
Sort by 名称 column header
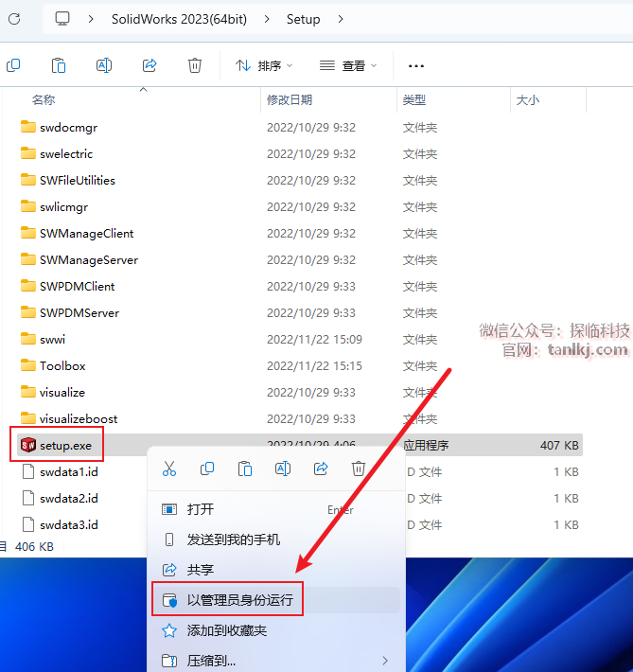tap(44, 100)
